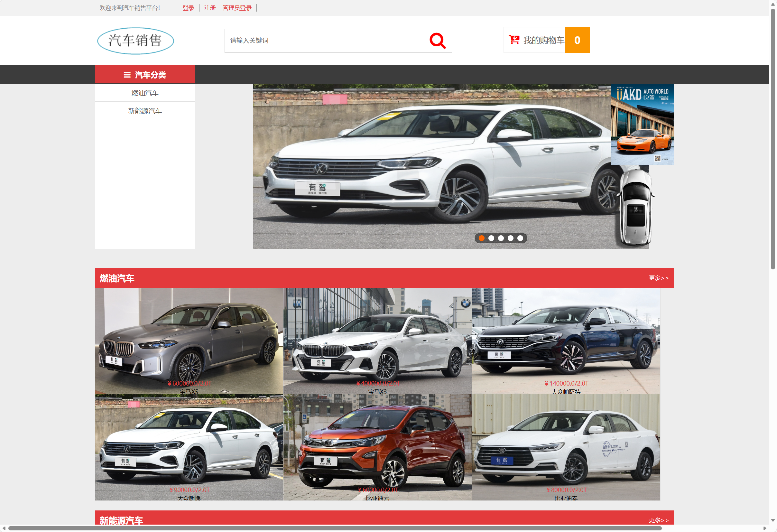
Task: Choose the 新能源汽车 category item
Action: pyautogui.click(x=145, y=111)
